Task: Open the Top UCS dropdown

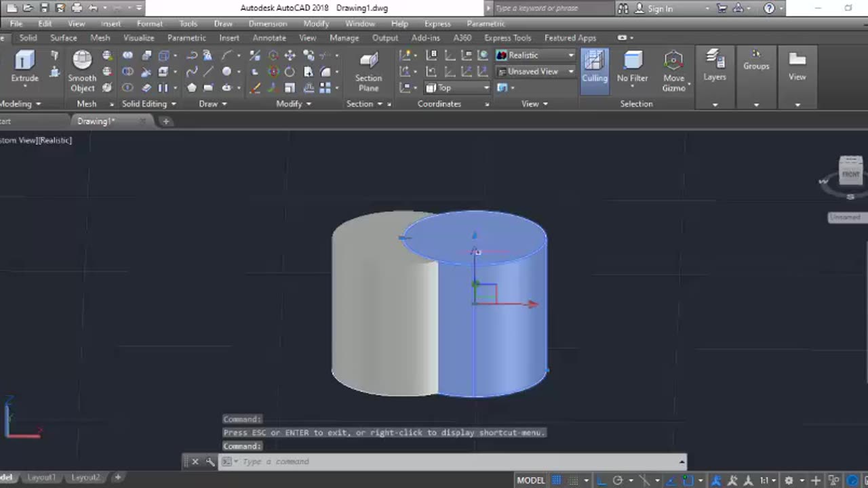Action: click(x=458, y=87)
